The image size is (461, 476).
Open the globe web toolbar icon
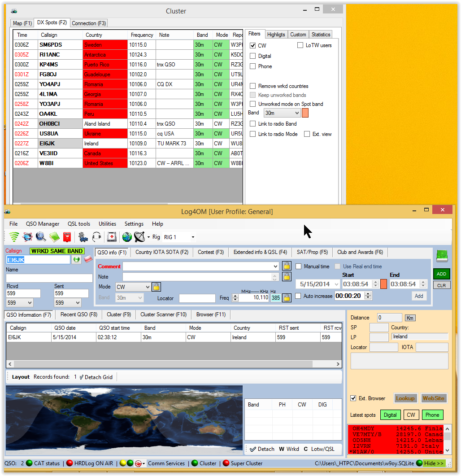(x=126, y=237)
